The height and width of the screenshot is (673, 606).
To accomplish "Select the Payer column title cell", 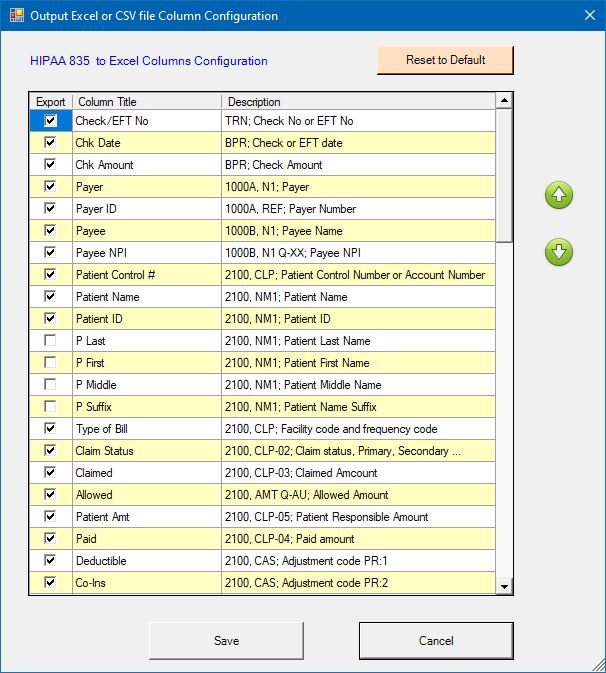I will [x=147, y=187].
